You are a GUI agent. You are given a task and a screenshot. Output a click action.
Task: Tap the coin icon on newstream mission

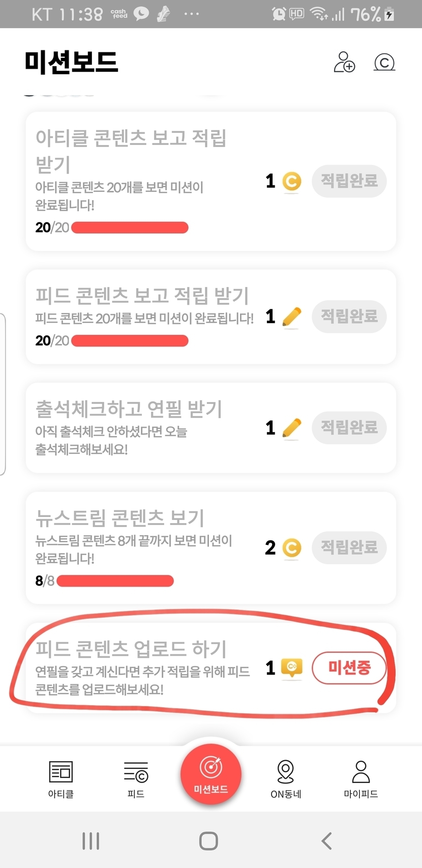pos(291,548)
